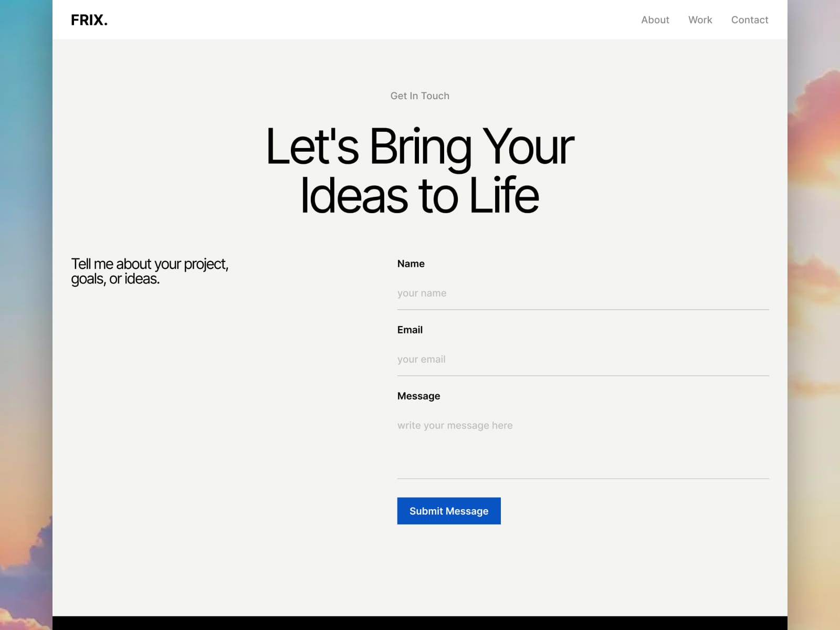Click the underline below the message textarea
This screenshot has height=630, width=840.
pyautogui.click(x=583, y=478)
